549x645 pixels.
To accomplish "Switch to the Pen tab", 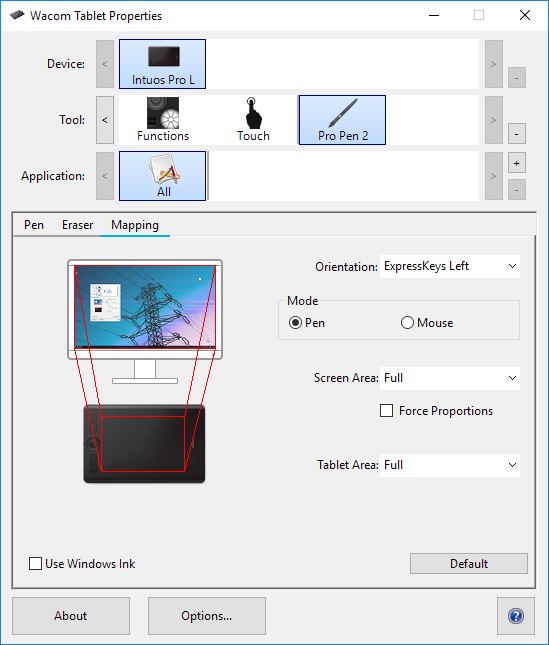I will click(34, 225).
